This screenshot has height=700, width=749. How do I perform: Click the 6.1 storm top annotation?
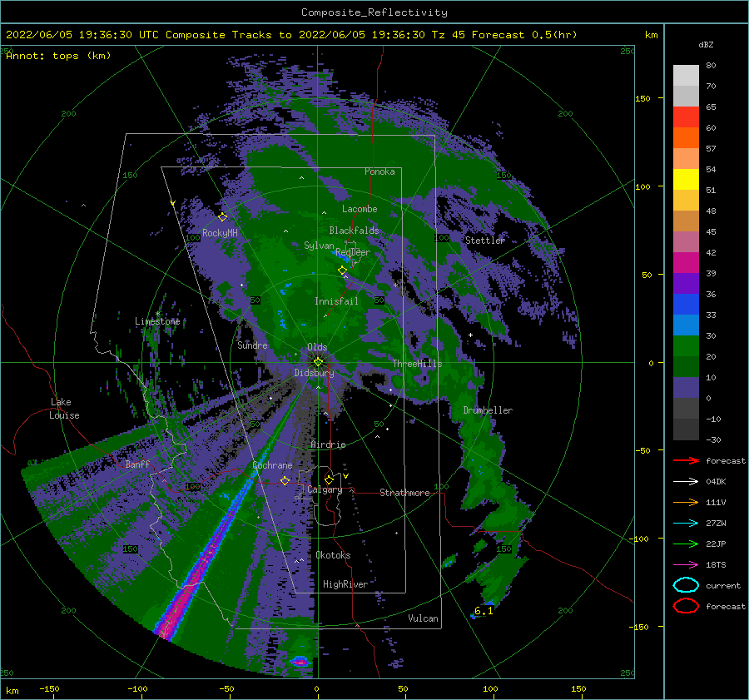[x=484, y=611]
